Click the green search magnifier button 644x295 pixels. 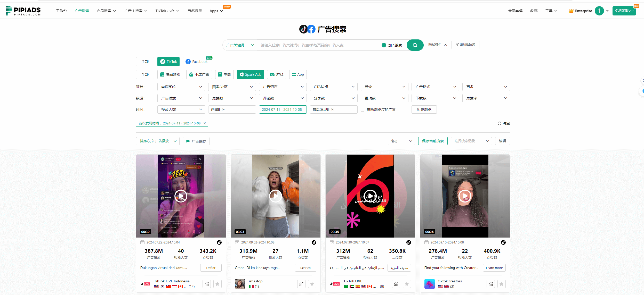click(x=415, y=45)
